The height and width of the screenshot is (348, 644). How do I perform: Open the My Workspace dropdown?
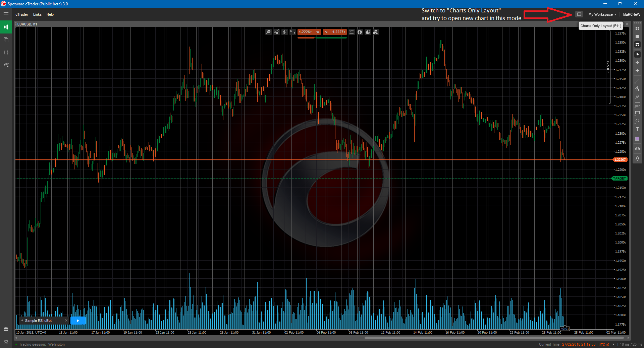tap(602, 14)
